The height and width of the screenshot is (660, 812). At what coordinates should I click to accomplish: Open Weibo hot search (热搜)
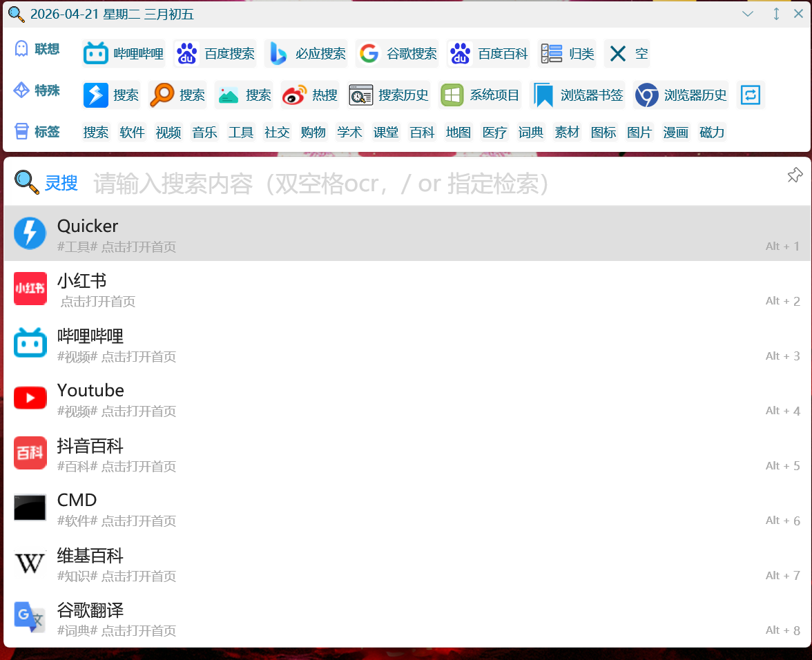(x=310, y=95)
